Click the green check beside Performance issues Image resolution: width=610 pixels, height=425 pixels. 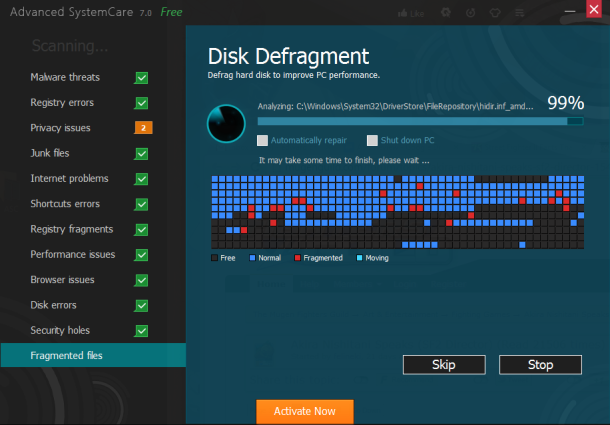142,255
